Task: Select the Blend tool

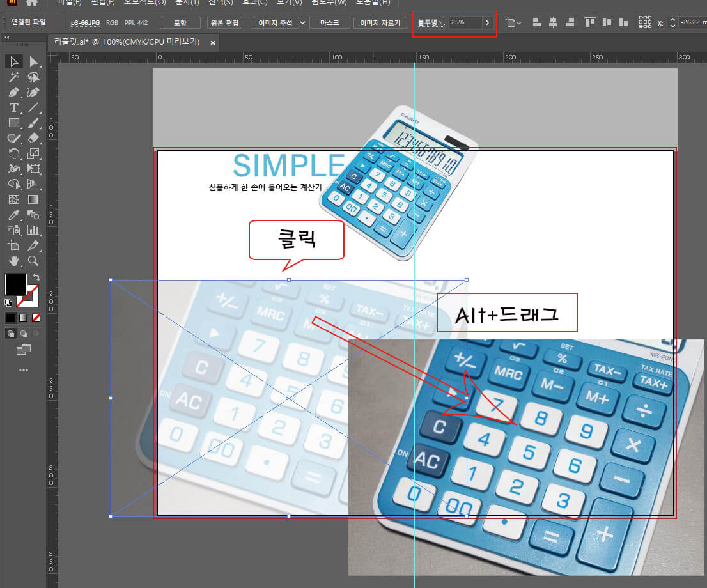Action: (33, 215)
